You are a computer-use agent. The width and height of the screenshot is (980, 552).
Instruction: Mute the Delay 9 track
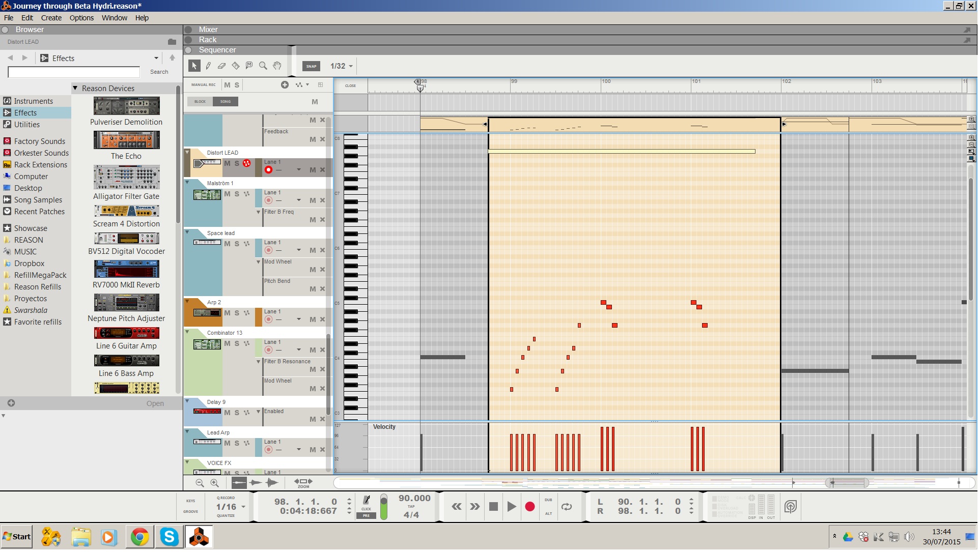click(x=228, y=413)
